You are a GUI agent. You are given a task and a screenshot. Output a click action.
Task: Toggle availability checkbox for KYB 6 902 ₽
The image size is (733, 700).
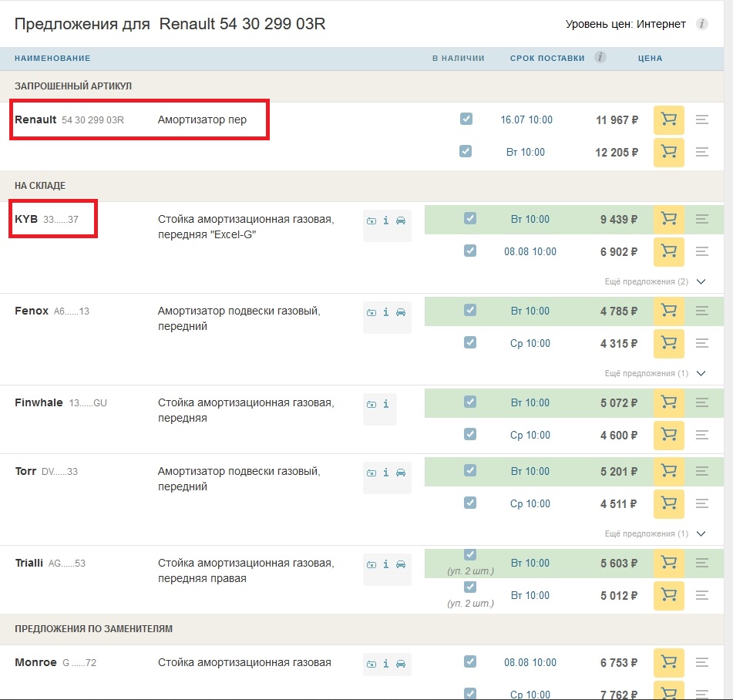470,251
